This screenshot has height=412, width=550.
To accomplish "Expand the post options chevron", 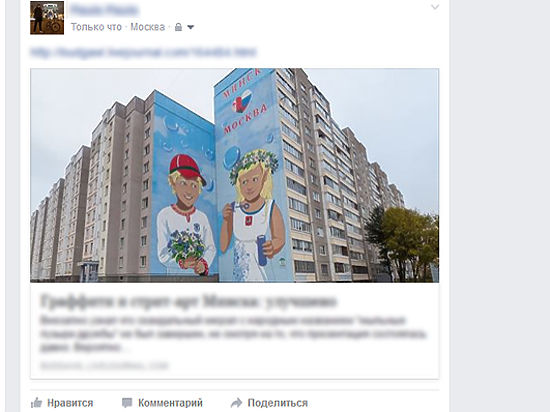I will (435, 7).
